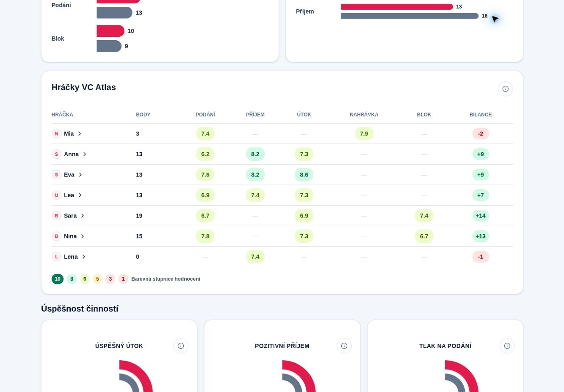This screenshot has width=564, height=392.
Task: Click the gray Příjem bar showing 16
Action: pos(410,16)
